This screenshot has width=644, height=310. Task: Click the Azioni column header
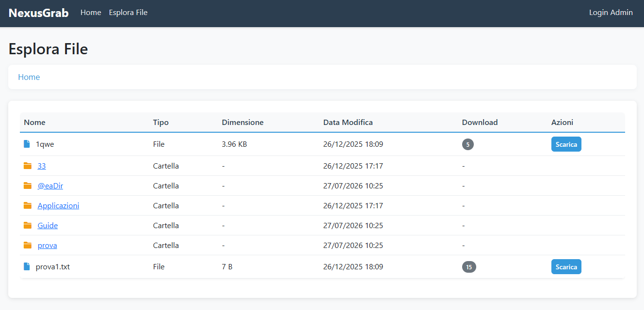coord(563,122)
